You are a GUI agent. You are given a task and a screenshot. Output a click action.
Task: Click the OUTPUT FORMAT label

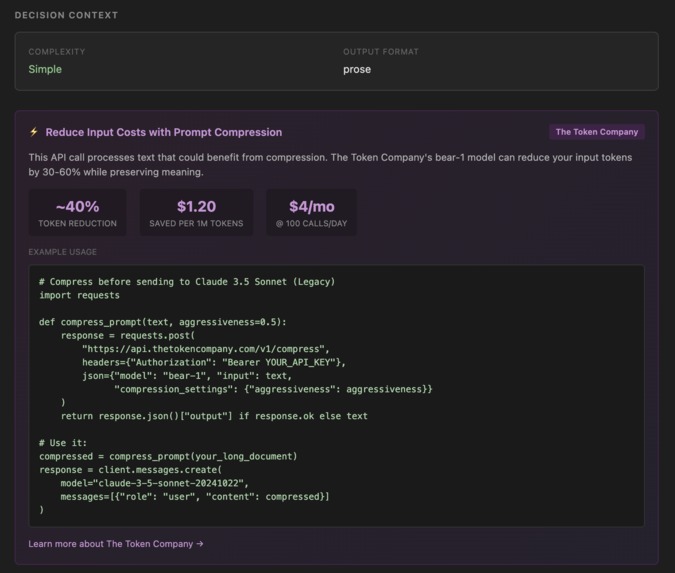point(381,52)
